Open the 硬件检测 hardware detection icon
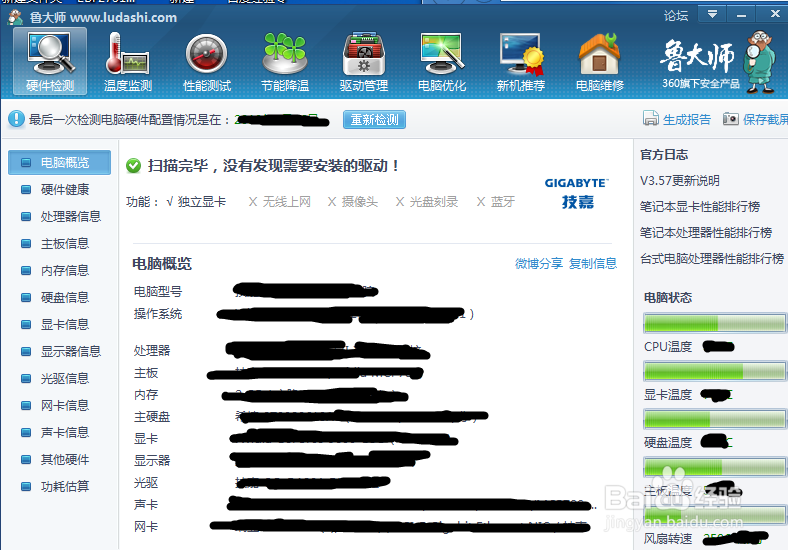This screenshot has width=788, height=550. click(50, 61)
